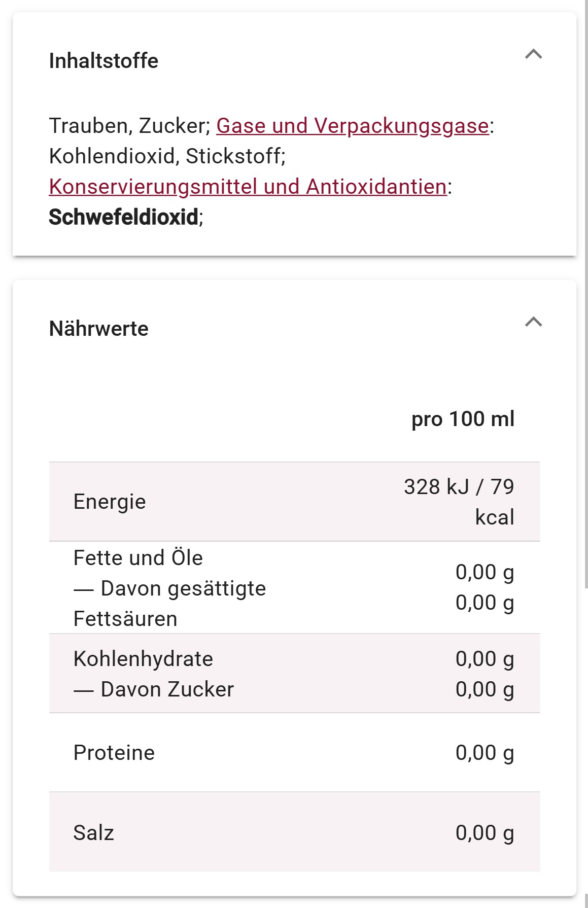Collapse the Inhaltstoffe section chevron
Viewport: 588px width, 908px height.
pyautogui.click(x=533, y=54)
